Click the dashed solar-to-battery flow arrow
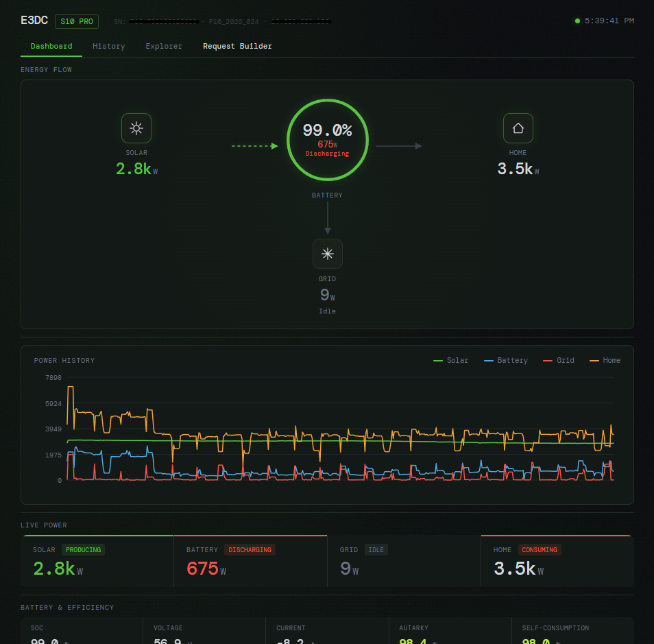Screen dimensions: 654x644 pos(255,146)
